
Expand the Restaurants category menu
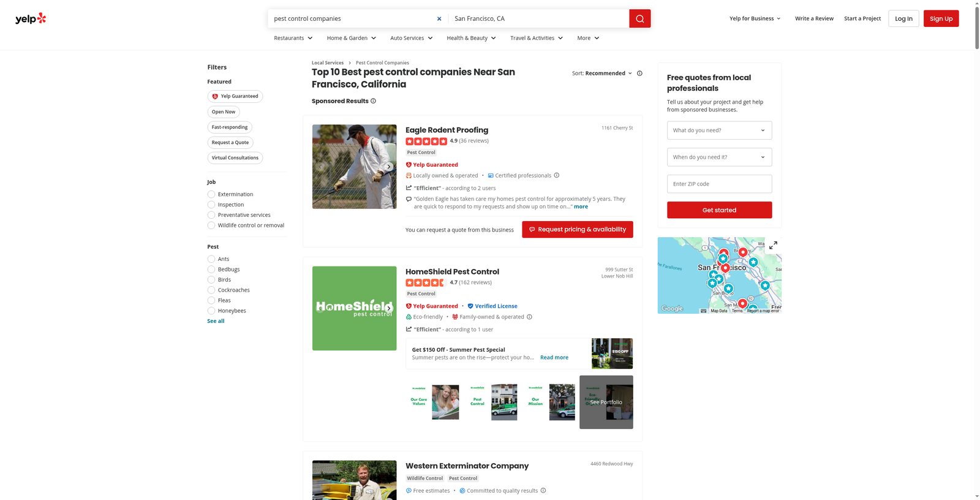(293, 38)
